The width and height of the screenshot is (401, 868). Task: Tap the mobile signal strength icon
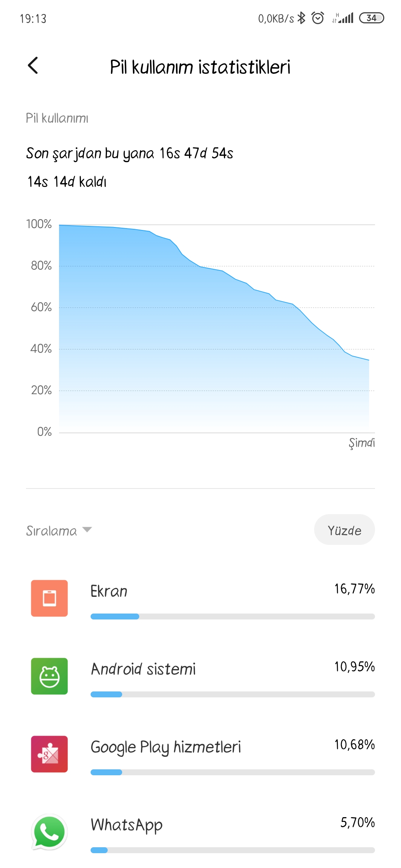pyautogui.click(x=343, y=18)
